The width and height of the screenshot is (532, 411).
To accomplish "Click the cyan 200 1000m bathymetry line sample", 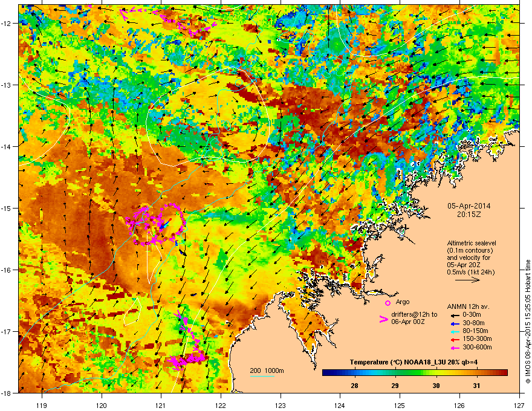I will [262, 376].
